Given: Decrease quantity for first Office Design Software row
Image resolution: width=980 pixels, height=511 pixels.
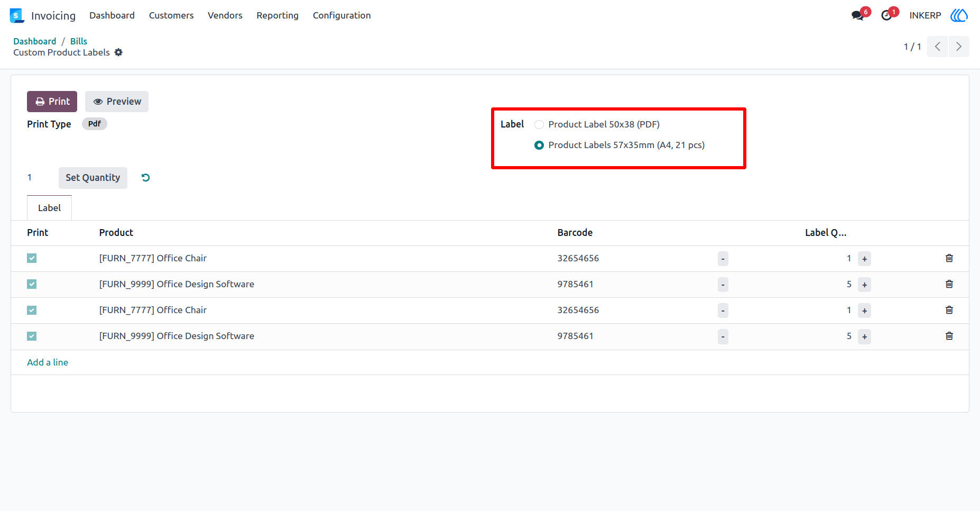Looking at the screenshot, I should (723, 285).
